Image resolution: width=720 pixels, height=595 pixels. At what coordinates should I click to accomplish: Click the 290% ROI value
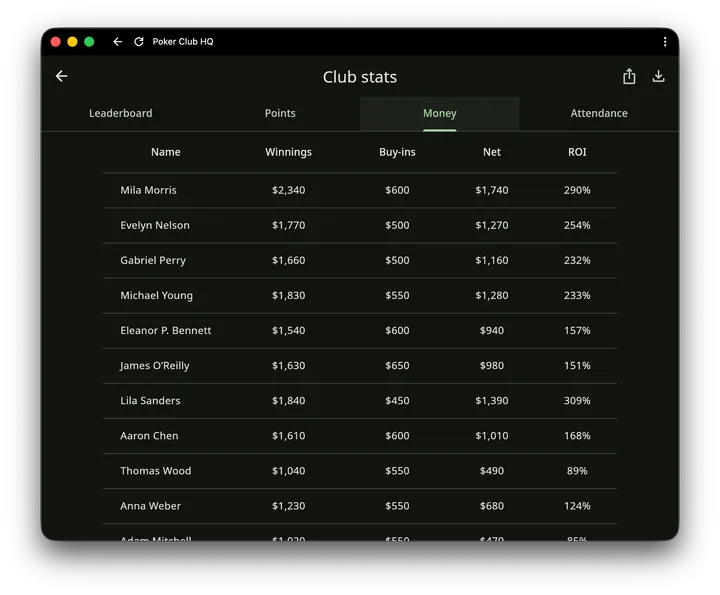pyautogui.click(x=577, y=190)
